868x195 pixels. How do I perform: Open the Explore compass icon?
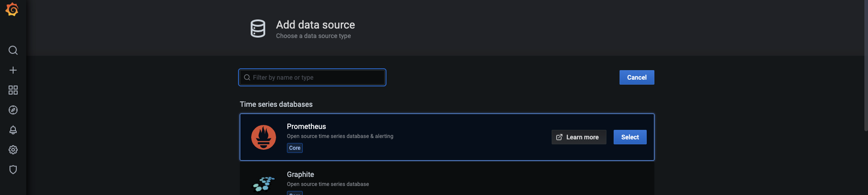coord(13,110)
